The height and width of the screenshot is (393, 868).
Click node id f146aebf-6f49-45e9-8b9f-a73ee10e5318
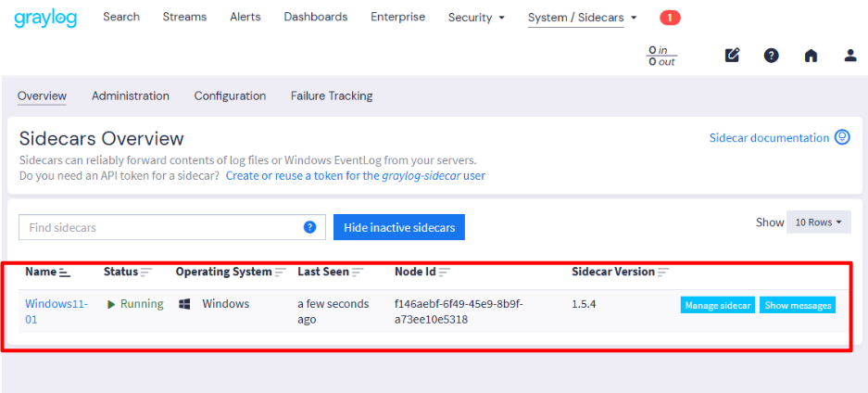(x=459, y=311)
